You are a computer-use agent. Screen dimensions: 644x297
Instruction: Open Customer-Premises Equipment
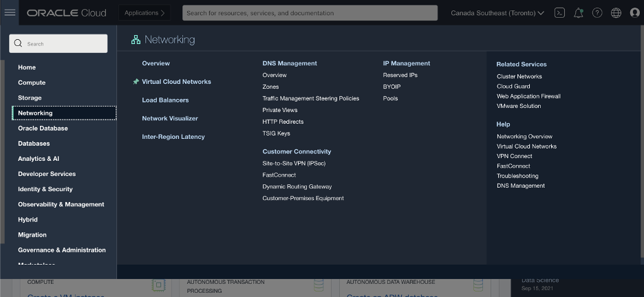[x=303, y=198]
